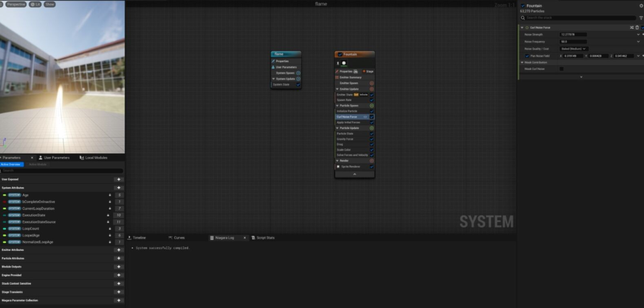Open the User Parameters tab
Viewport: 644px width, 308px height.
(56, 158)
